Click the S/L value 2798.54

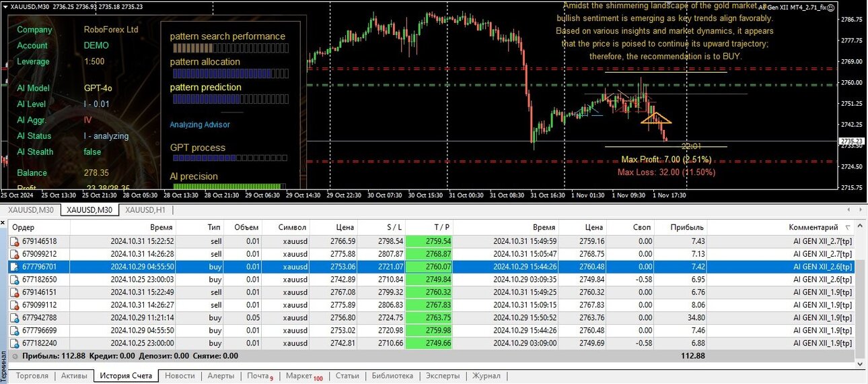point(390,241)
